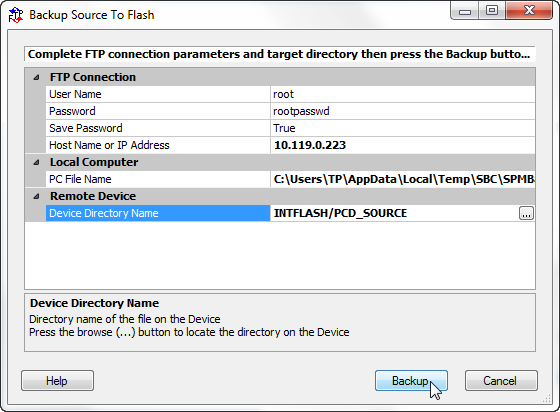Open the browse (...) button for Device Directory
The image size is (560, 412).
coord(526,213)
